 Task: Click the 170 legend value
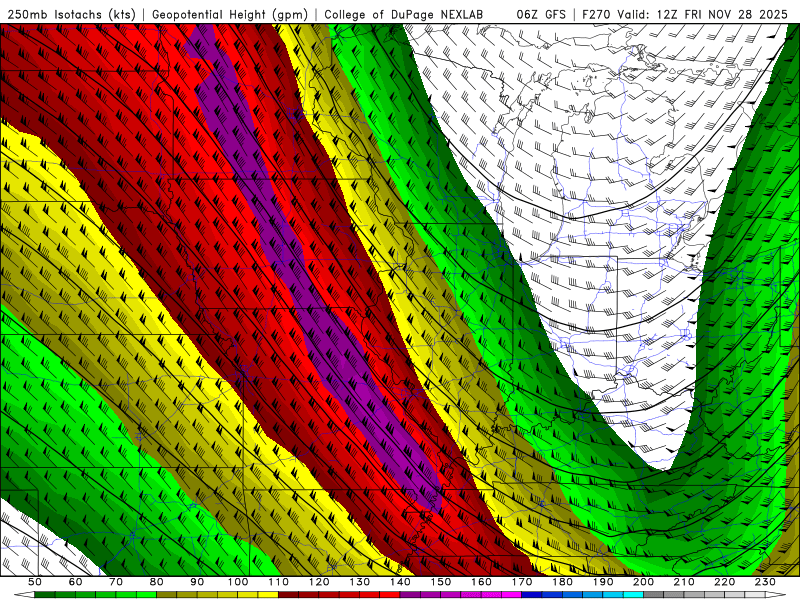point(522,582)
